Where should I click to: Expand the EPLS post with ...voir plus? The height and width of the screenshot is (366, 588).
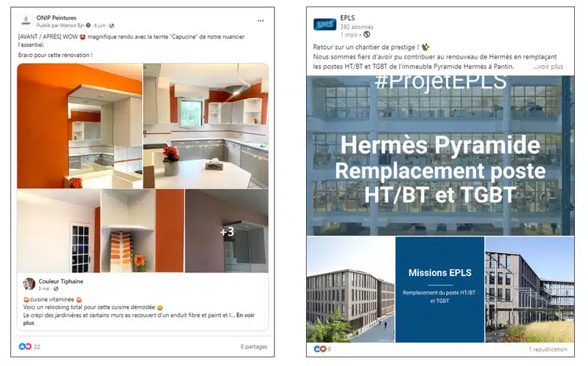pos(548,67)
